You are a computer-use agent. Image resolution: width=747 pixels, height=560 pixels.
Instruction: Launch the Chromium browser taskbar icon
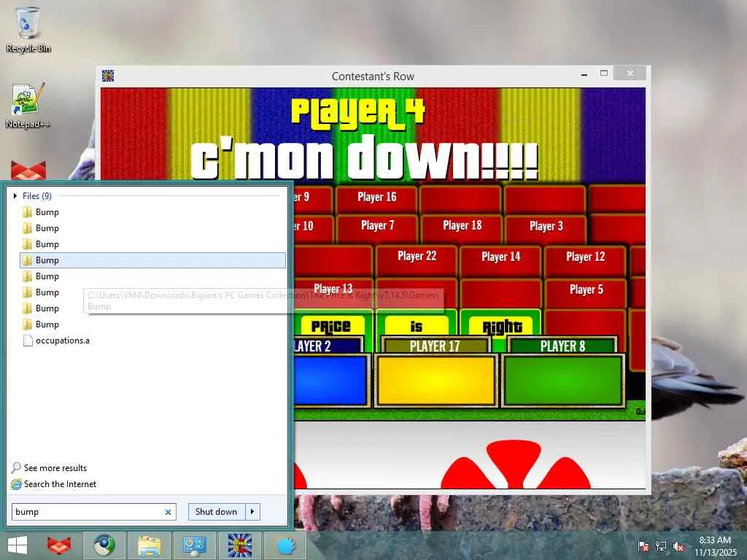click(x=104, y=545)
